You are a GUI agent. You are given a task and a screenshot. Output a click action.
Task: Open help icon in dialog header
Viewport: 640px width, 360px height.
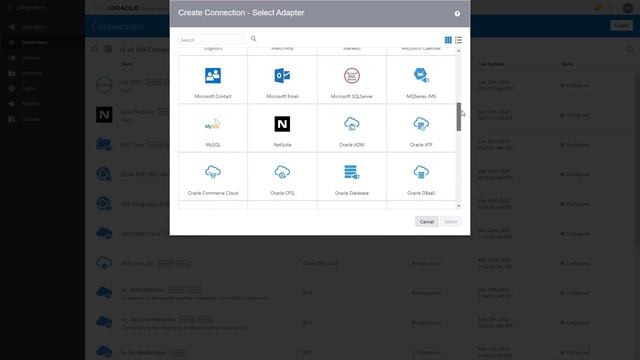[457, 13]
